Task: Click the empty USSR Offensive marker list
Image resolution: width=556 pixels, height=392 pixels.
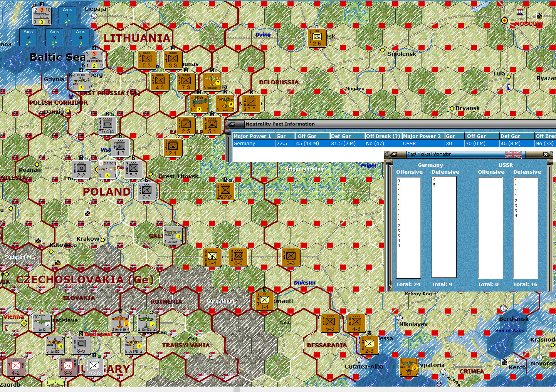Action: click(x=490, y=228)
